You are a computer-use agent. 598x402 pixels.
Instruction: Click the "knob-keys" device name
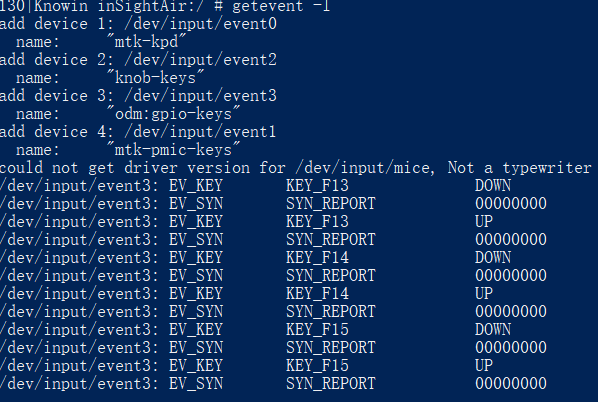[x=156, y=78]
